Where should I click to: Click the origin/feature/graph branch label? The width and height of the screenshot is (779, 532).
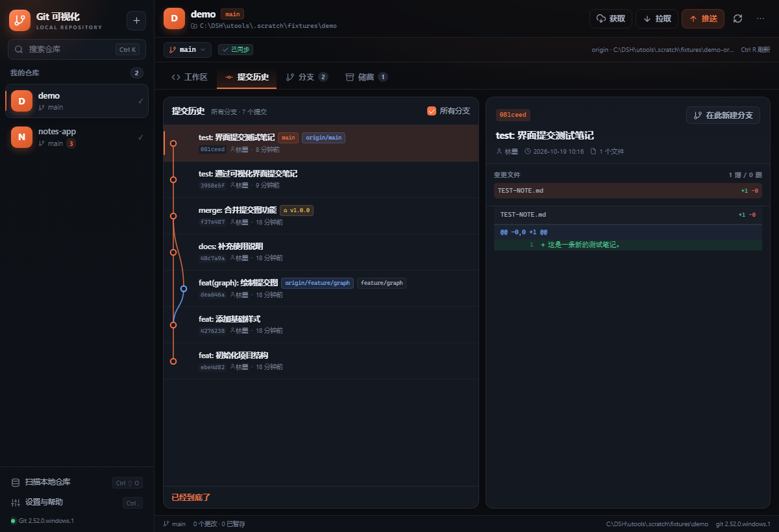(x=317, y=283)
